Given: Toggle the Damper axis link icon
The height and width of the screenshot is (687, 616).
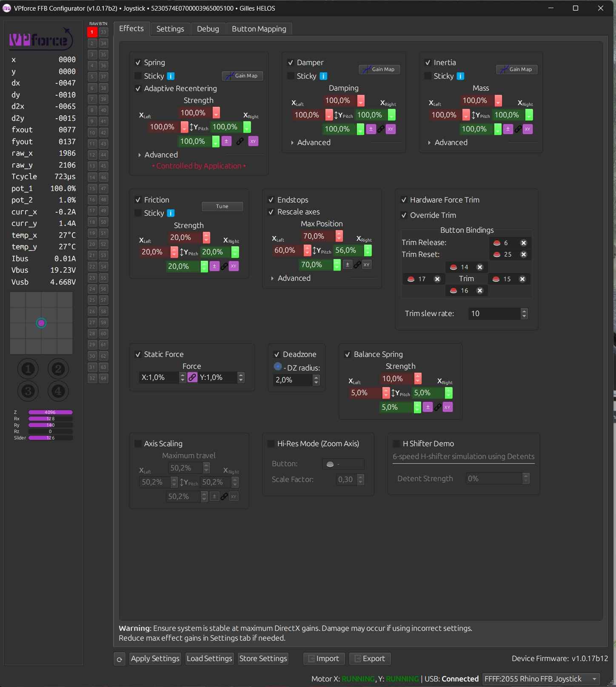Looking at the screenshot, I should click(381, 129).
